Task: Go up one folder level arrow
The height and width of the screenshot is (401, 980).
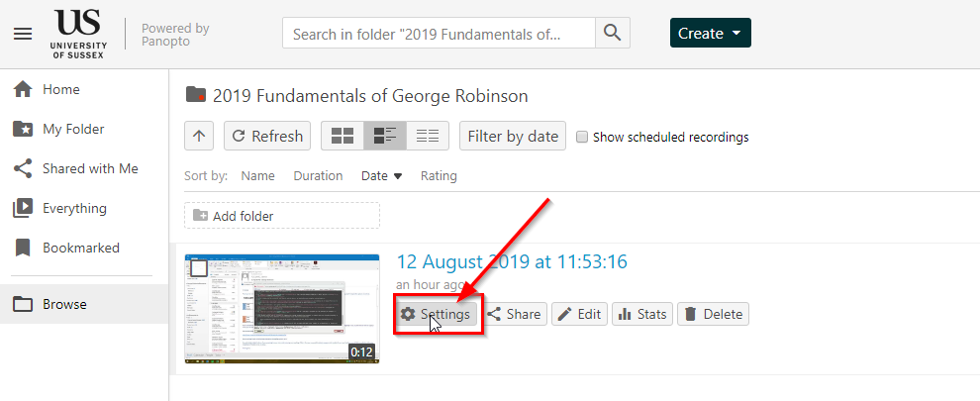Action: coord(199,136)
